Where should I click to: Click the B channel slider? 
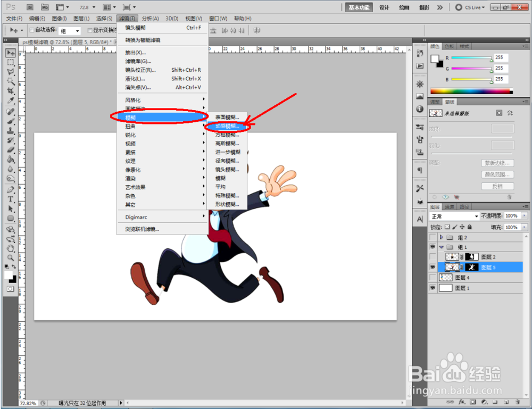coord(471,80)
